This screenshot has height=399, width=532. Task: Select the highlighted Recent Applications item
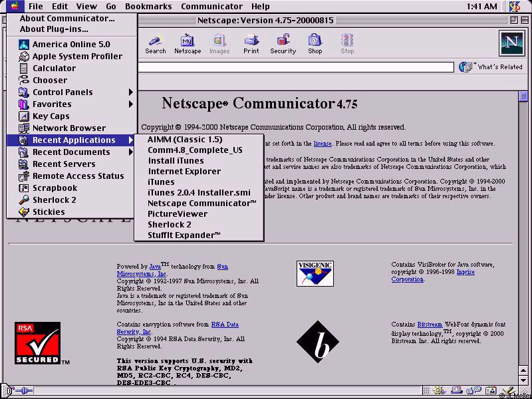pos(72,140)
